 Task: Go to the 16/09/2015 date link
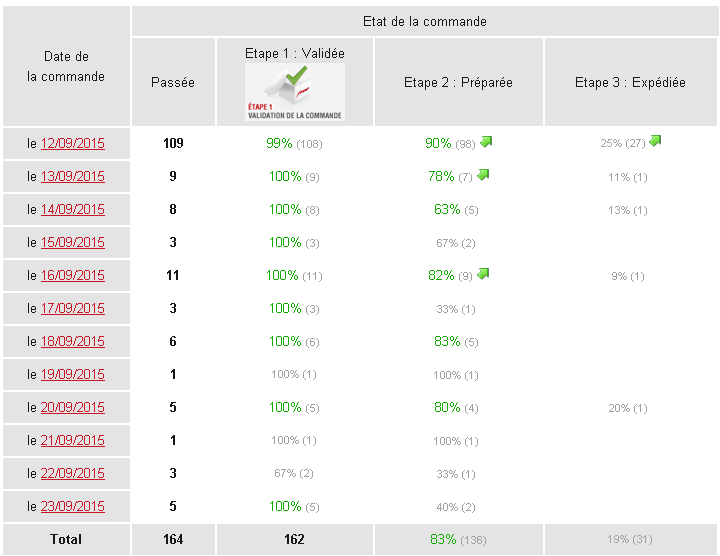point(72,276)
